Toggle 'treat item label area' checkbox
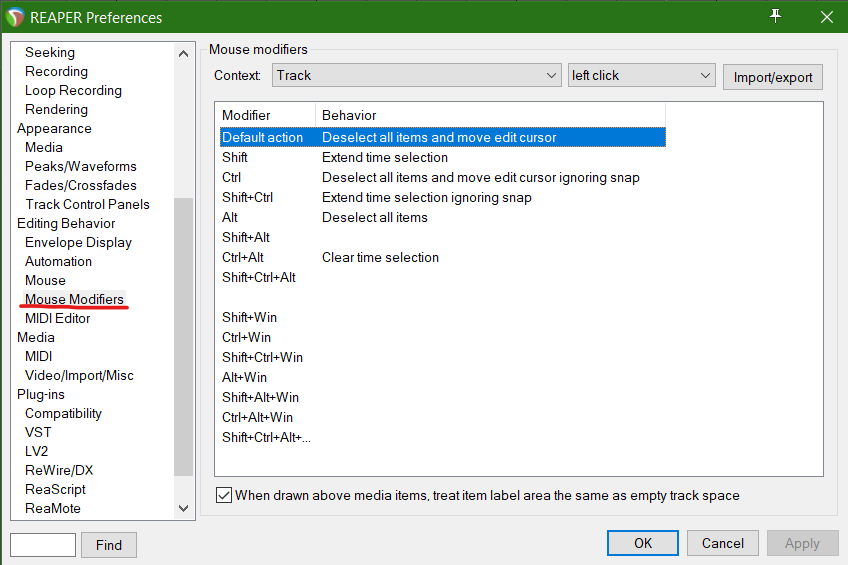The width and height of the screenshot is (848, 565). (x=224, y=495)
